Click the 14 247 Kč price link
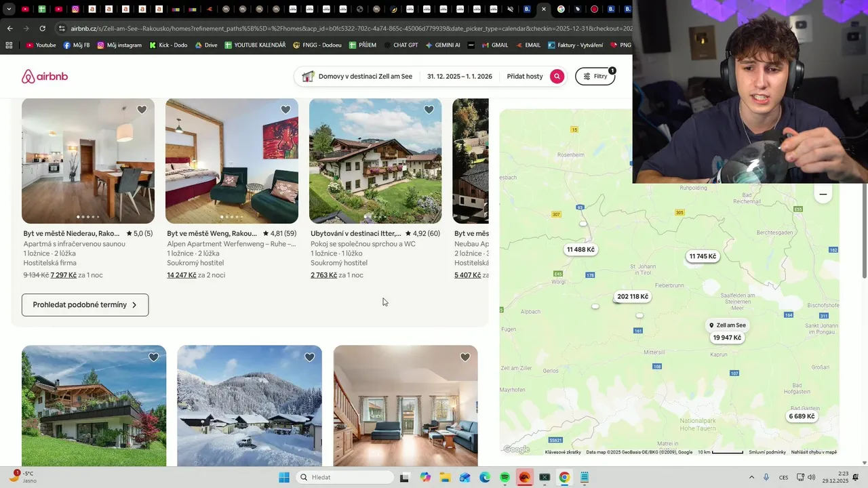Image resolution: width=868 pixels, height=488 pixels. (182, 275)
